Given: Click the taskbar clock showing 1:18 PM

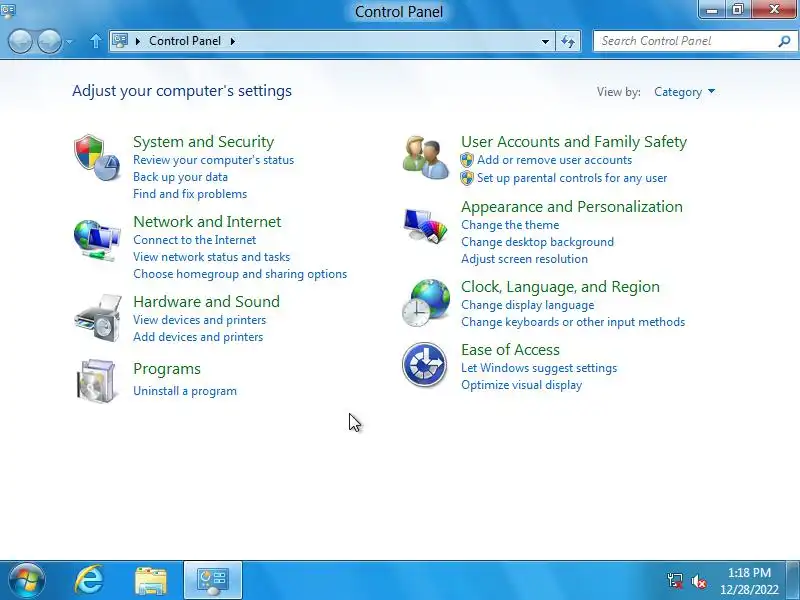Looking at the screenshot, I should click(749, 581).
